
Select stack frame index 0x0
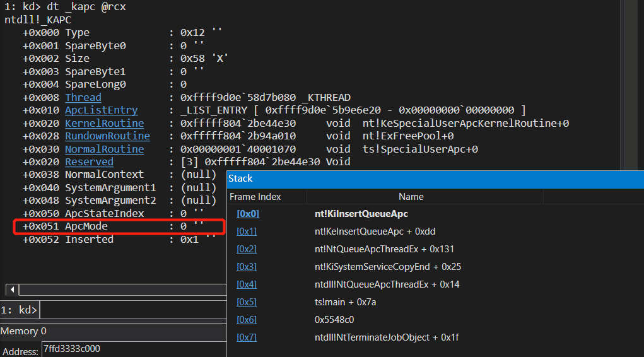click(248, 214)
